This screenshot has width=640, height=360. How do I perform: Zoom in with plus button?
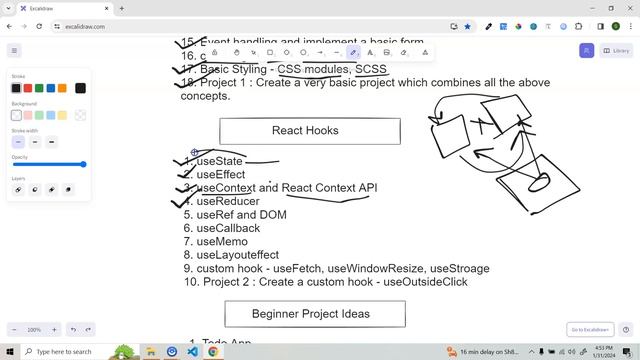[54, 330]
